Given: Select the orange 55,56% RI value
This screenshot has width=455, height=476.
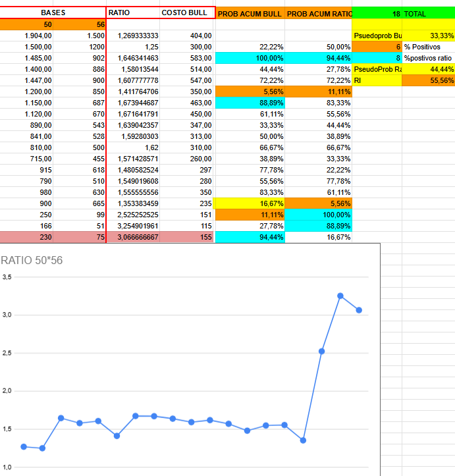Looking at the screenshot, I should pos(428,80).
